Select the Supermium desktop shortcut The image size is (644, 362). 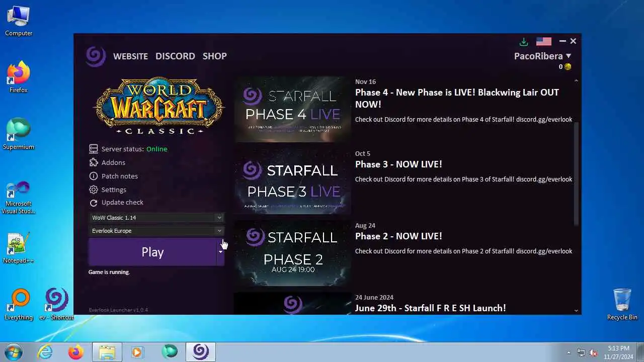(19, 134)
